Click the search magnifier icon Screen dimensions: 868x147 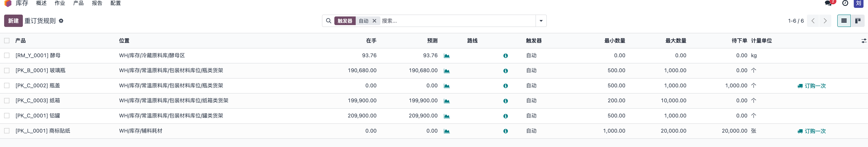click(x=328, y=21)
